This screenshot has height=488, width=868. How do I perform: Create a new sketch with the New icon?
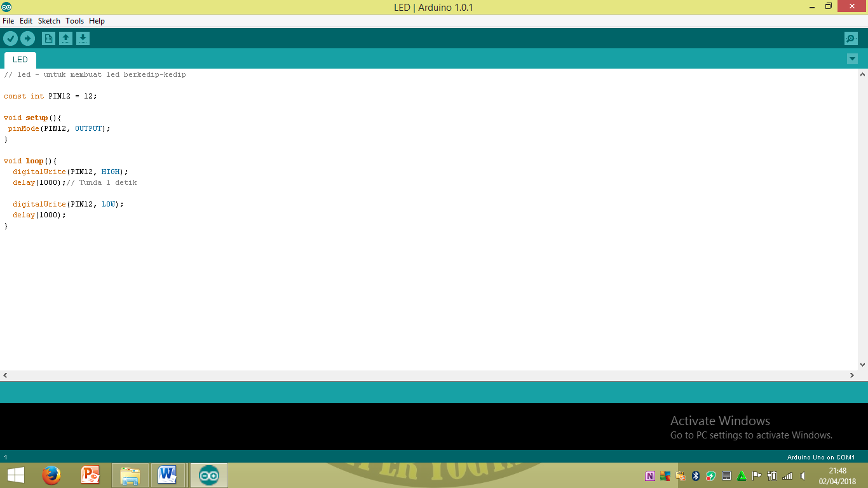click(48, 39)
